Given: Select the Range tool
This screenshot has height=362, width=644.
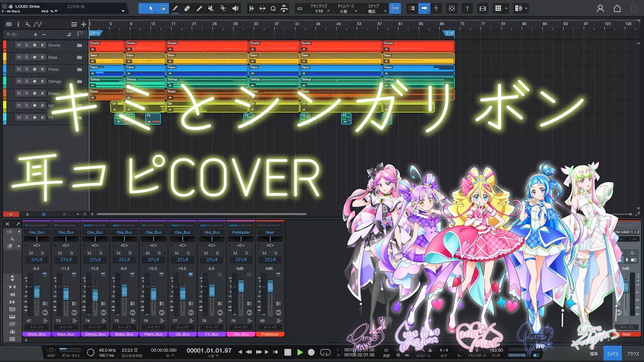Looking at the screenshot, I should pyautogui.click(x=164, y=9).
